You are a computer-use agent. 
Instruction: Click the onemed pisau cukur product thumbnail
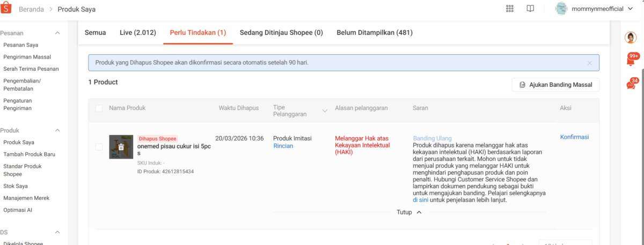(121, 147)
